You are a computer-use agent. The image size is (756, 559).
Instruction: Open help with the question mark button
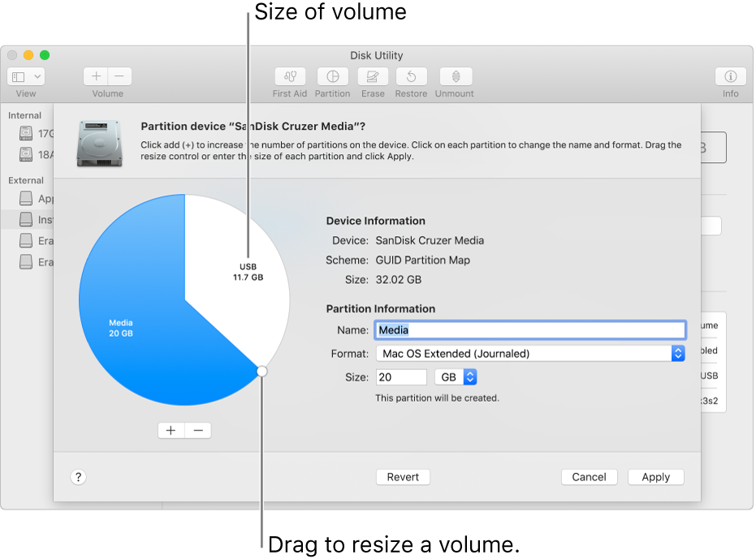(78, 477)
